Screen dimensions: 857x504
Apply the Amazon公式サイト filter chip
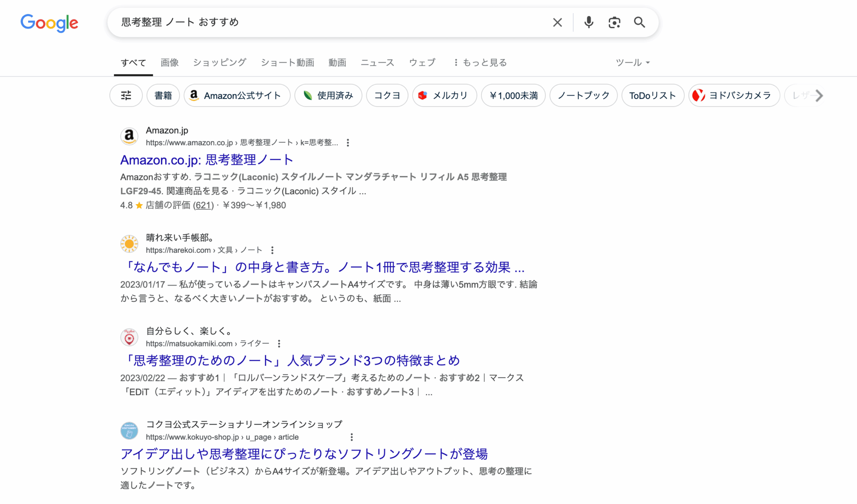[x=237, y=96]
